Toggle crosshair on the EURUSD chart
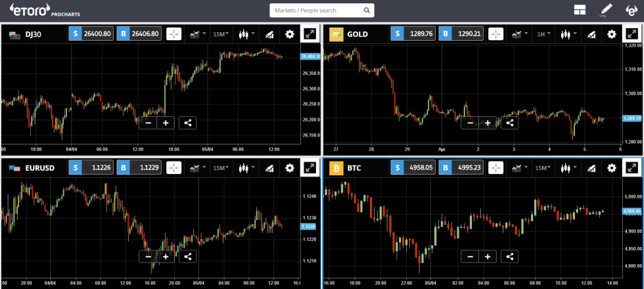 tap(173, 168)
